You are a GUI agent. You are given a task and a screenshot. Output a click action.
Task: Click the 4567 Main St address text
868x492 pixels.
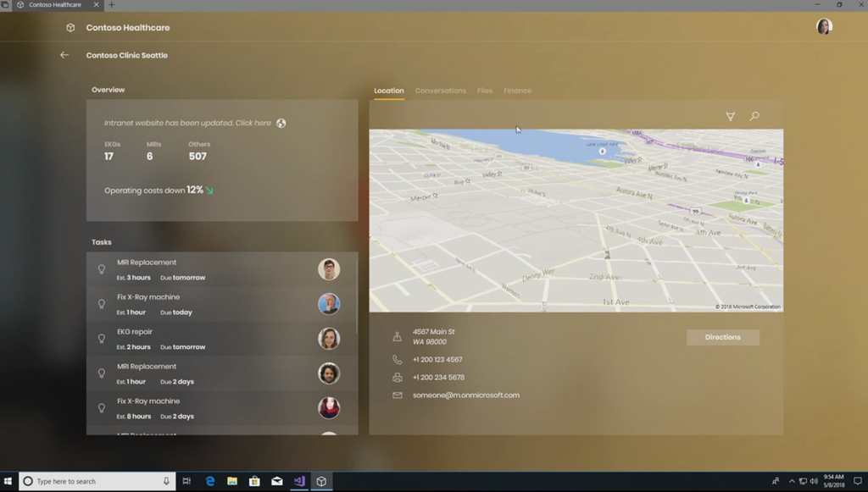433,337
